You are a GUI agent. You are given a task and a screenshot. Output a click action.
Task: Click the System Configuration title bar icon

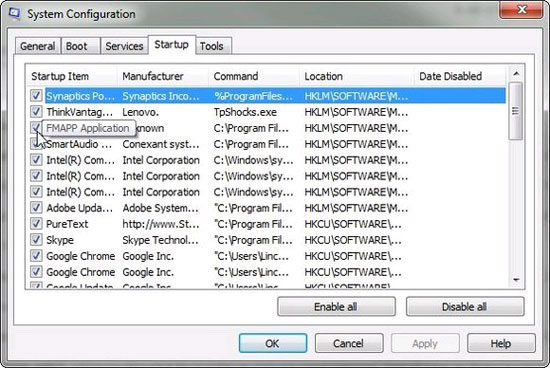14,14
